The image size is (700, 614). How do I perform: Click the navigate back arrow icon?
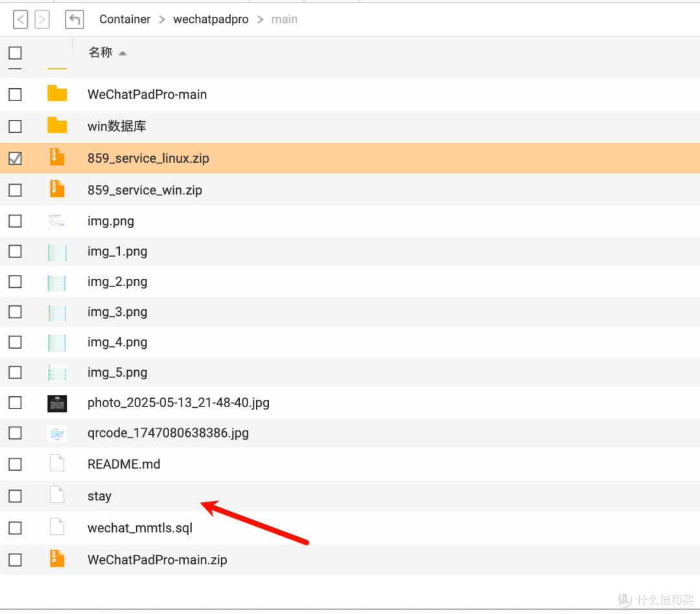(x=20, y=19)
